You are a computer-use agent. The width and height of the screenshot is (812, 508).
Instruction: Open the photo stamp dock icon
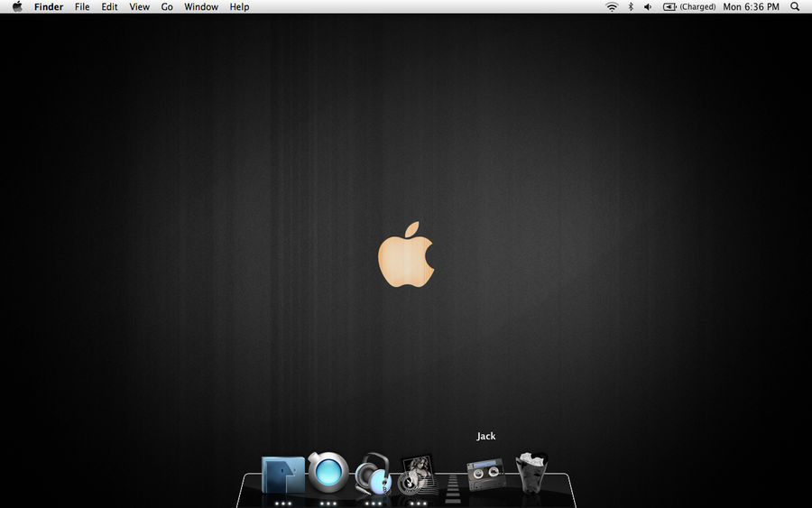click(x=418, y=475)
